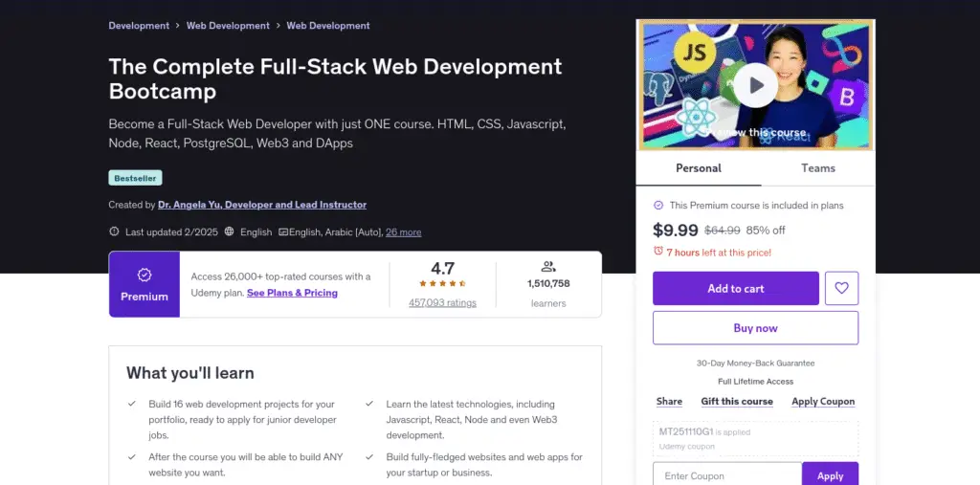Click the 85% off discount text

[x=766, y=230]
